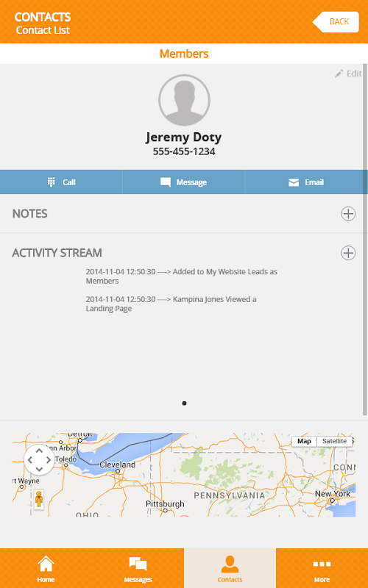This screenshot has height=588, width=368.
Task: Expand Activity Stream with plus icon
Action: (x=348, y=253)
